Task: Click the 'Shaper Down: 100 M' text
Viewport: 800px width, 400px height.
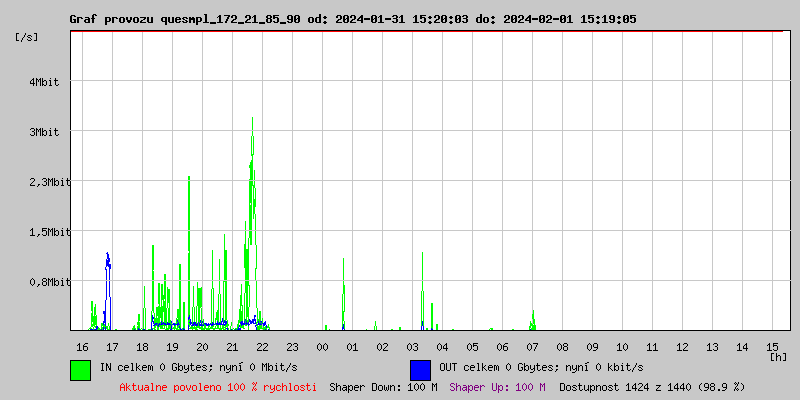Action: (383, 387)
